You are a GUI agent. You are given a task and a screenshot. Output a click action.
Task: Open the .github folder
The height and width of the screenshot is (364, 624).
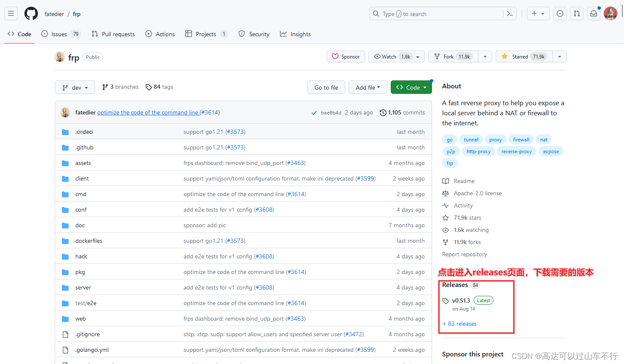pyautogui.click(x=84, y=147)
